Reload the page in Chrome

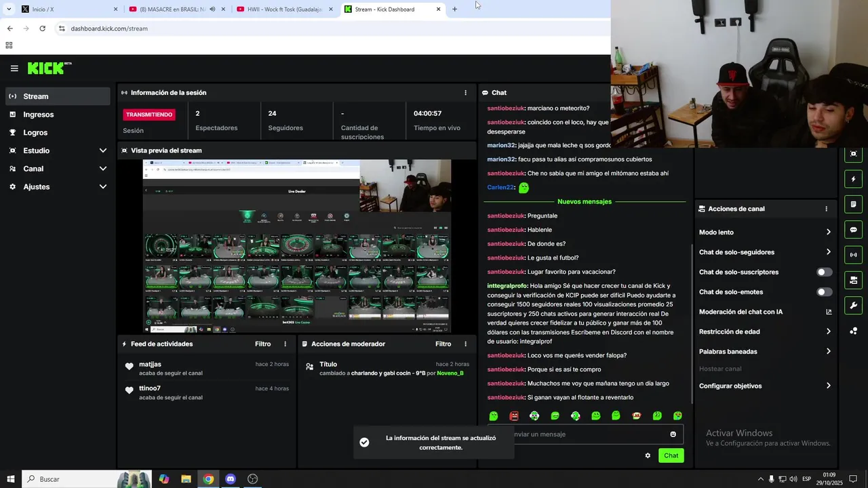click(x=42, y=28)
